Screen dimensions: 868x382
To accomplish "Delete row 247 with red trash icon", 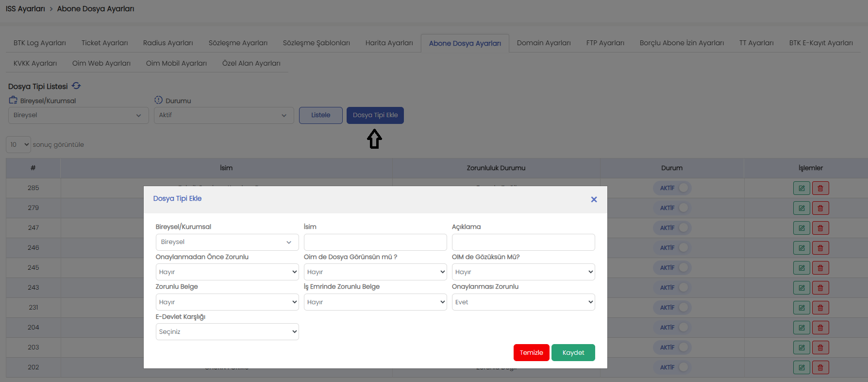I will coord(820,228).
